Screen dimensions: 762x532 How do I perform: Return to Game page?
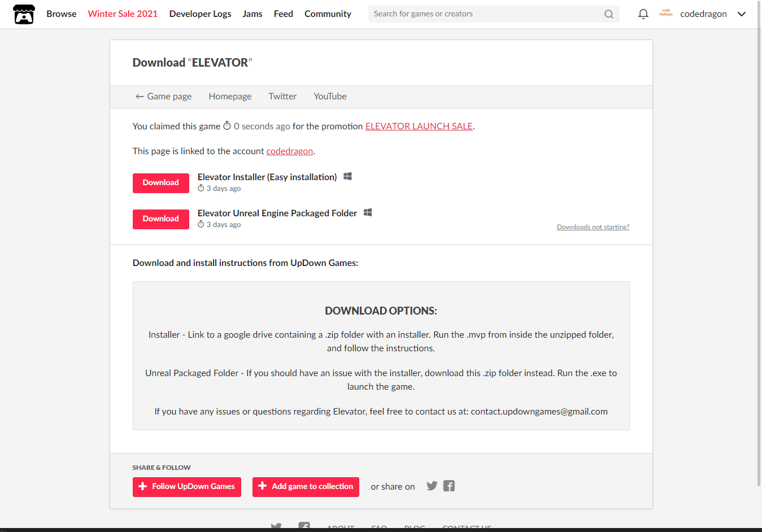click(x=163, y=97)
